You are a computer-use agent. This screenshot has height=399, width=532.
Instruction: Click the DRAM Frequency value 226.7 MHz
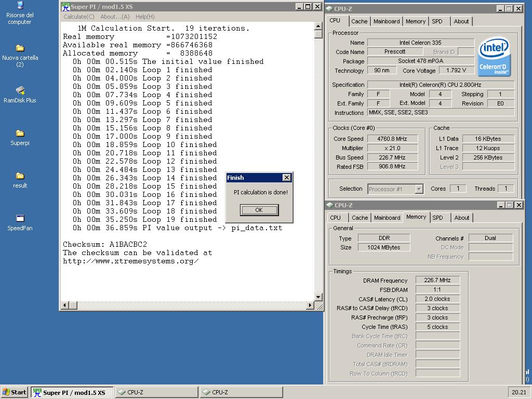(437, 280)
